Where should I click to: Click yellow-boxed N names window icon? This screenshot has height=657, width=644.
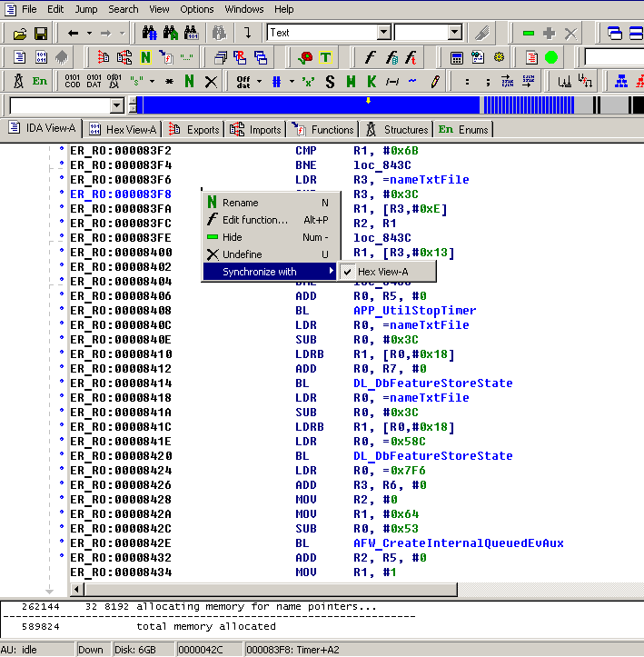tap(145, 57)
